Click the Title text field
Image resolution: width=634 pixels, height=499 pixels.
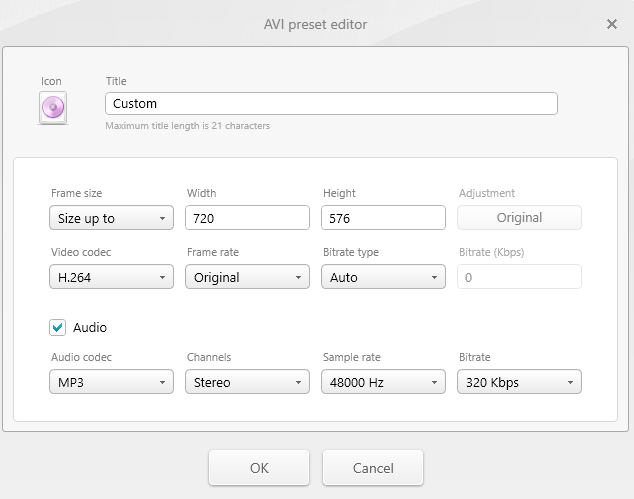click(330, 103)
